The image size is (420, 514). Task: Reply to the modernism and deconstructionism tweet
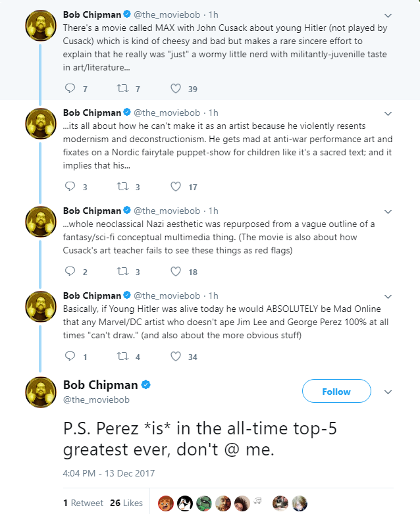(x=72, y=187)
